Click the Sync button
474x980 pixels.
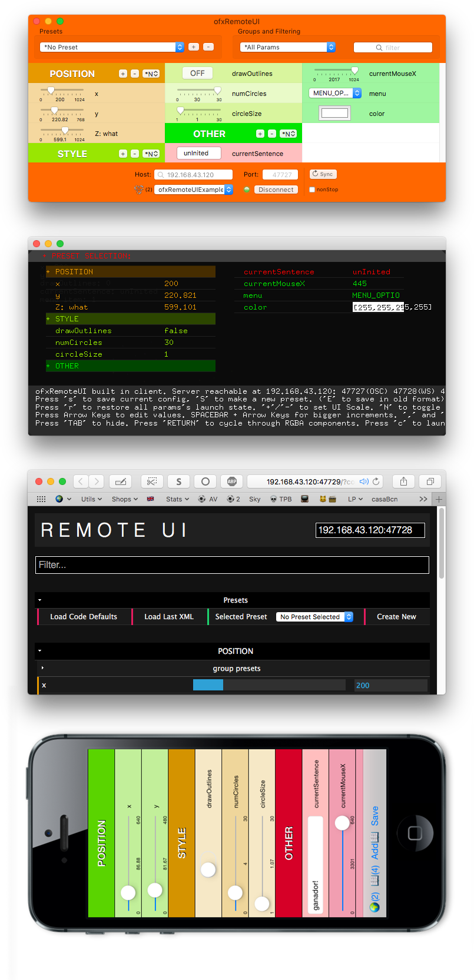(x=323, y=174)
